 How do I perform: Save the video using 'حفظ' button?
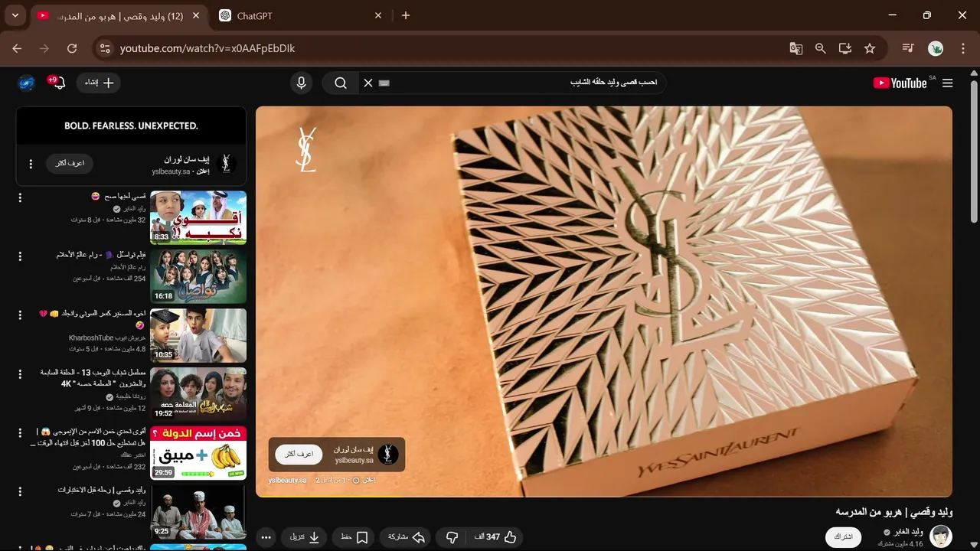pos(354,537)
